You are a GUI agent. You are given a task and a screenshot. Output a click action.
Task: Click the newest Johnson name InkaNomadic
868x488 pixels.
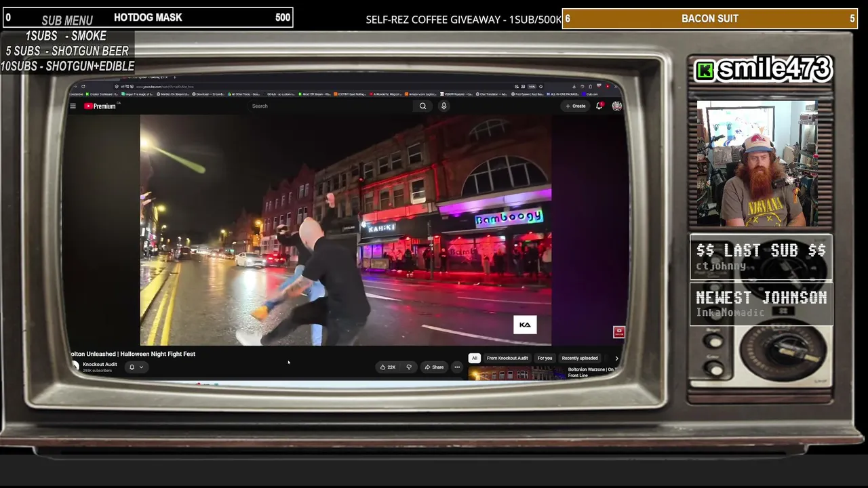[730, 312]
